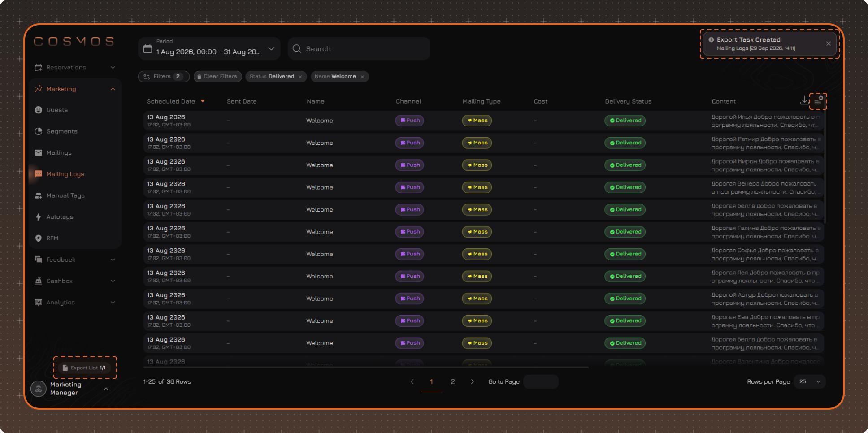Click the previous page arrow

(412, 382)
